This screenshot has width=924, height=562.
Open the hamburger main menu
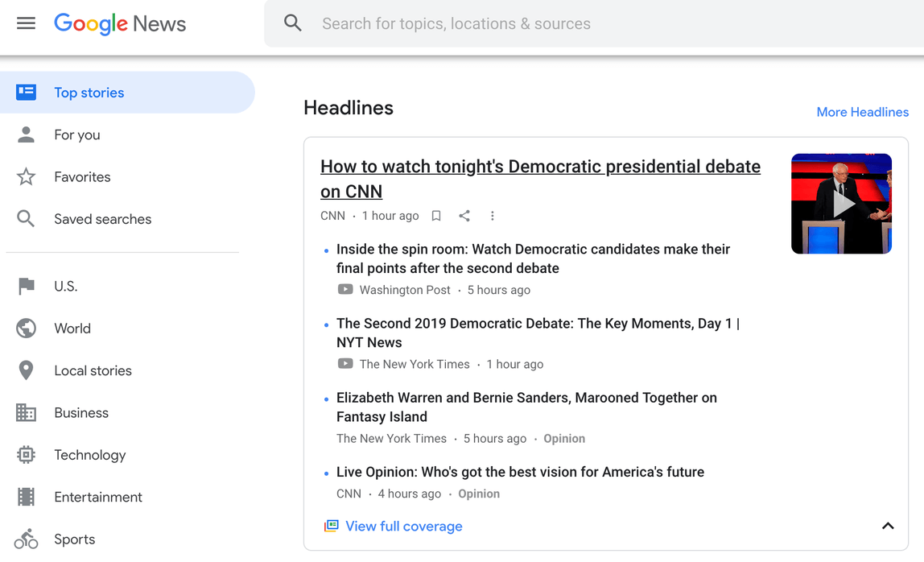(26, 23)
